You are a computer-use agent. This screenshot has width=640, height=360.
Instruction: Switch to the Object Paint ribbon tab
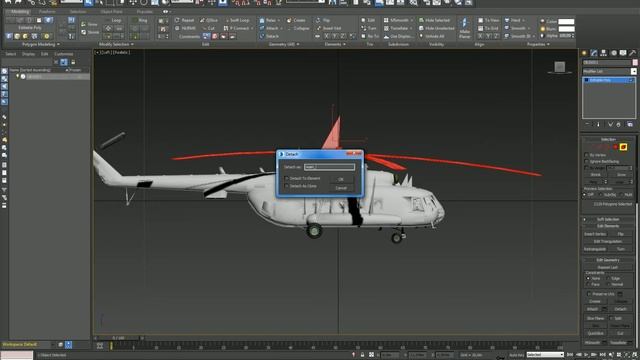point(111,11)
